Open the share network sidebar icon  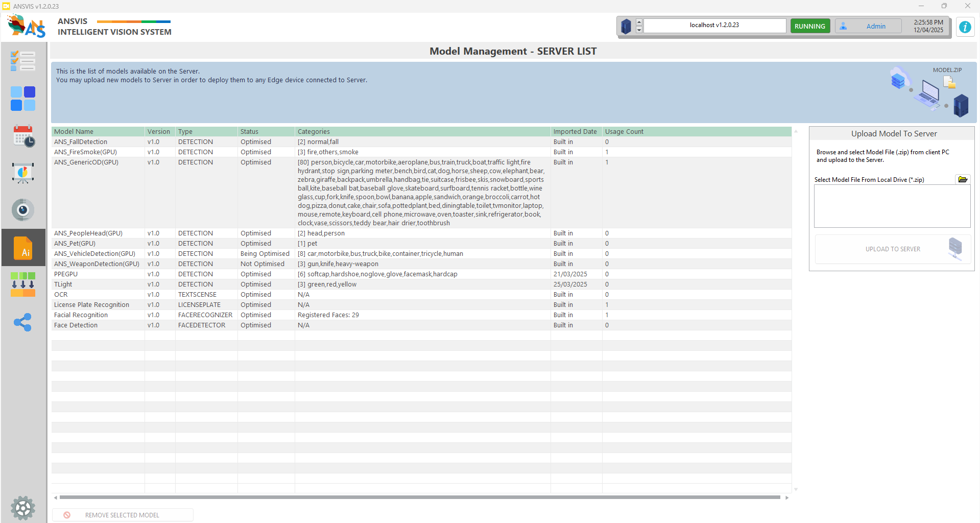pos(23,322)
